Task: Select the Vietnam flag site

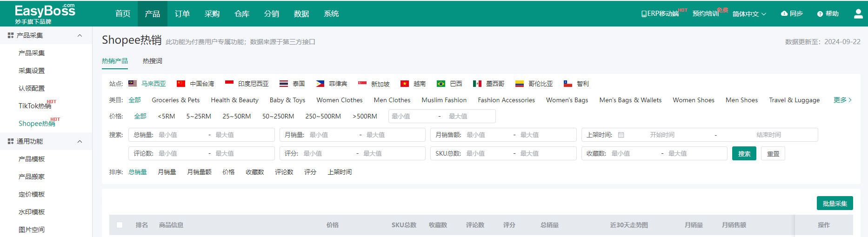Action: coord(405,84)
